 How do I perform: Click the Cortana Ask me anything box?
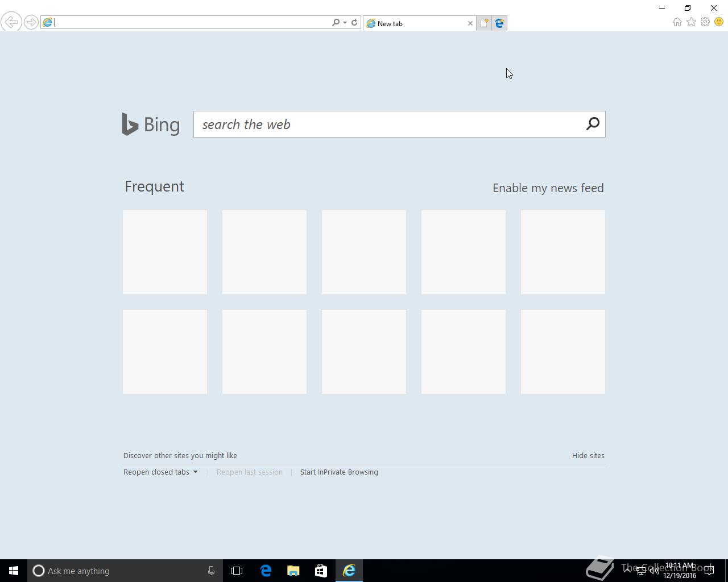[x=125, y=571]
